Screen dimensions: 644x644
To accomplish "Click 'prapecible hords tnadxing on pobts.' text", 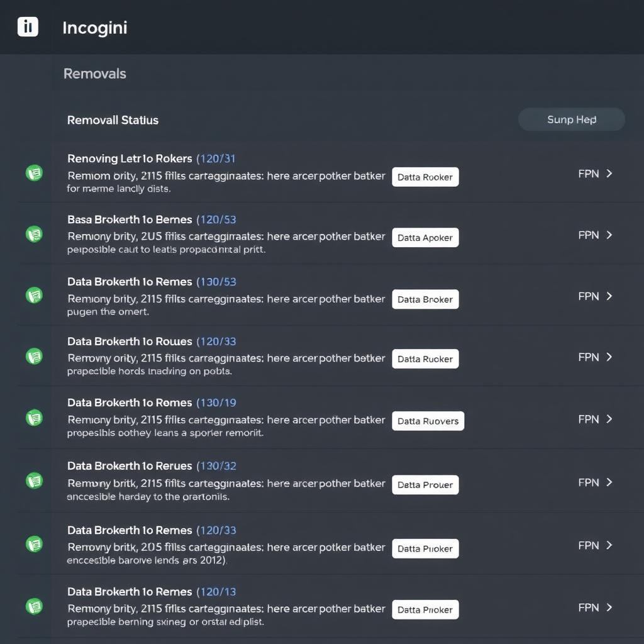I will [150, 371].
